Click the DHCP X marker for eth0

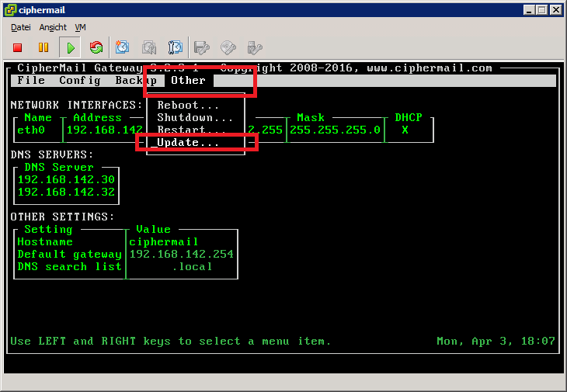405,130
